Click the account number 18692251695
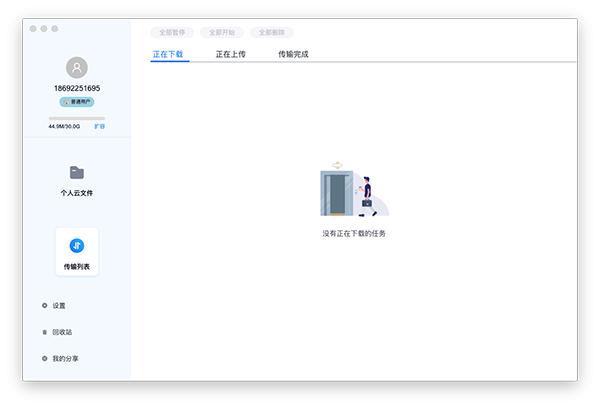 (x=77, y=88)
